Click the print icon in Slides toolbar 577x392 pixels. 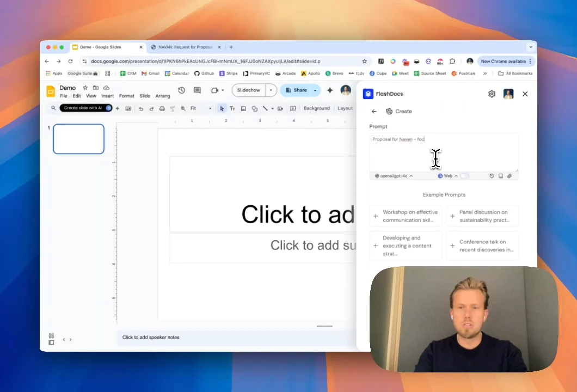(x=162, y=109)
